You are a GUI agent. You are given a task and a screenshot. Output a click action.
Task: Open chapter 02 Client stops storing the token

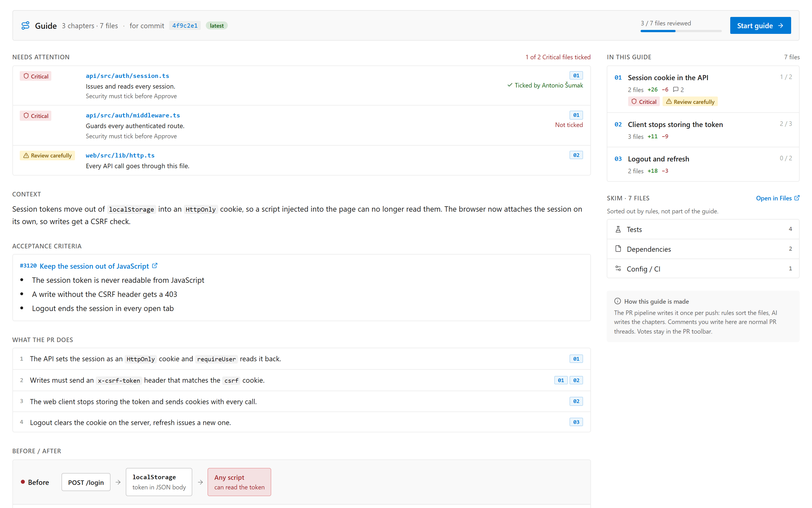(703, 130)
